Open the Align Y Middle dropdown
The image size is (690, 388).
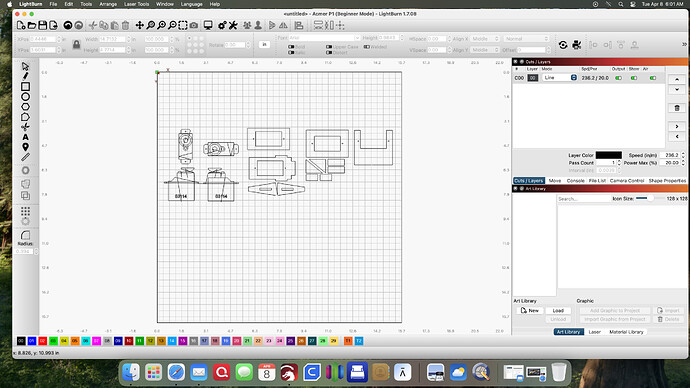coord(485,50)
